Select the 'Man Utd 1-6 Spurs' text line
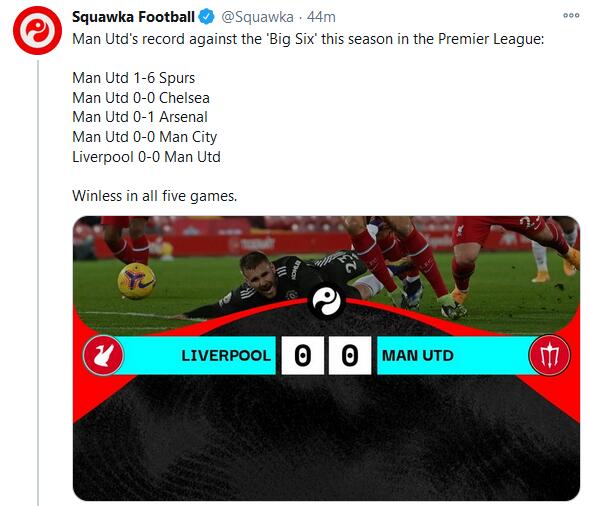 pyautogui.click(x=133, y=78)
